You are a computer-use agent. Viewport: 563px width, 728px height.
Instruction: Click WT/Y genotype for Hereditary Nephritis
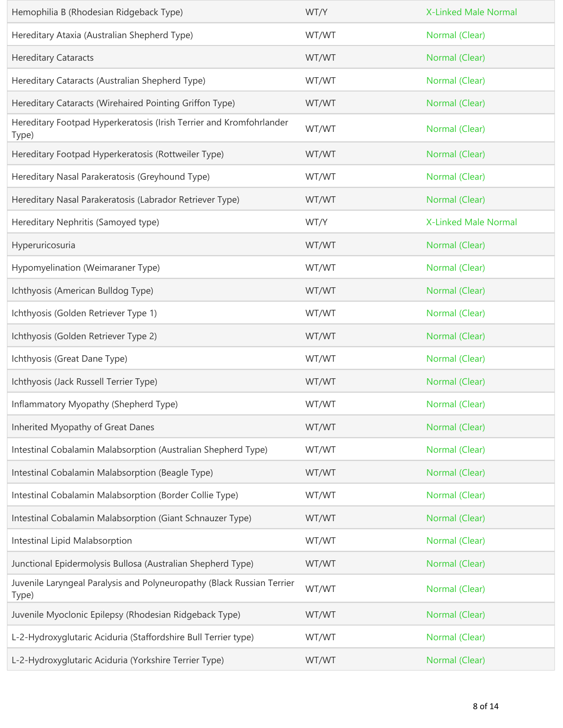click(316, 222)
